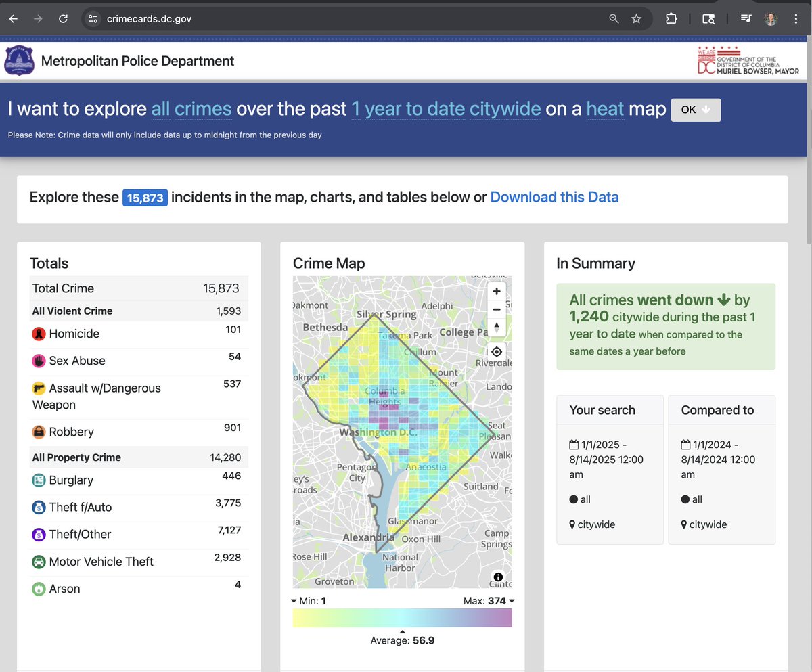Click the All Property Crime row
Screen dimensions: 812x672
(x=139, y=457)
